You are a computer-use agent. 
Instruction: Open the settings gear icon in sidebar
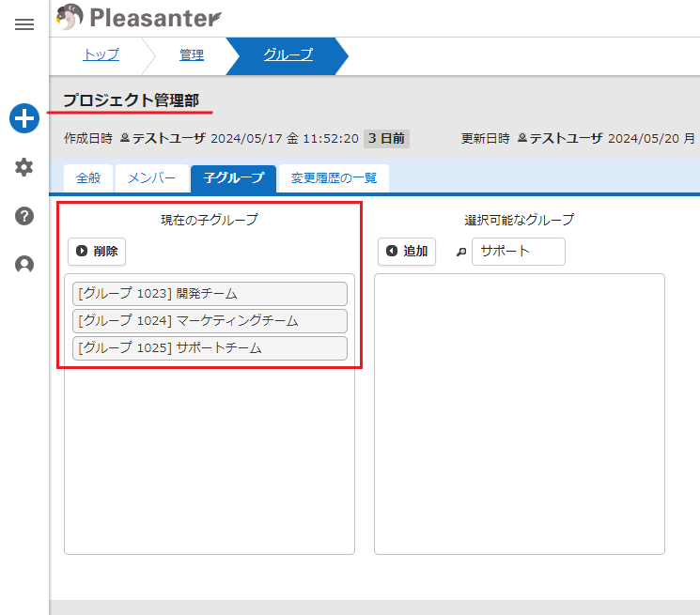click(x=24, y=167)
